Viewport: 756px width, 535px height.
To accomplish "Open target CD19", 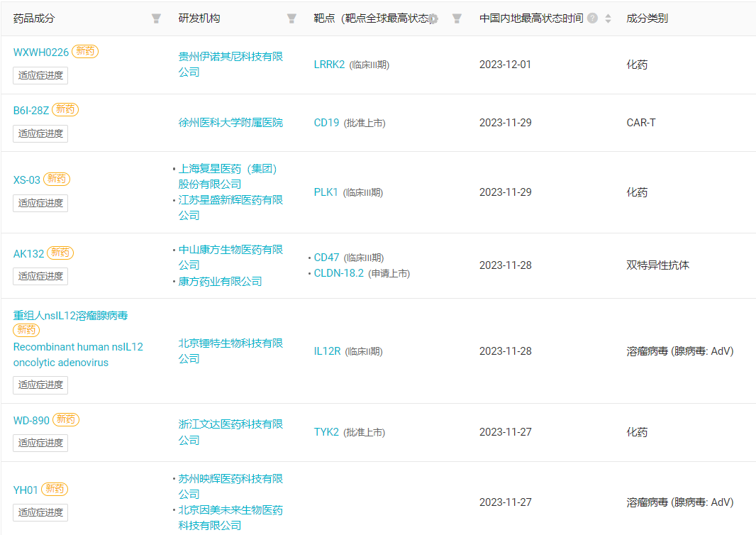I will pos(326,123).
